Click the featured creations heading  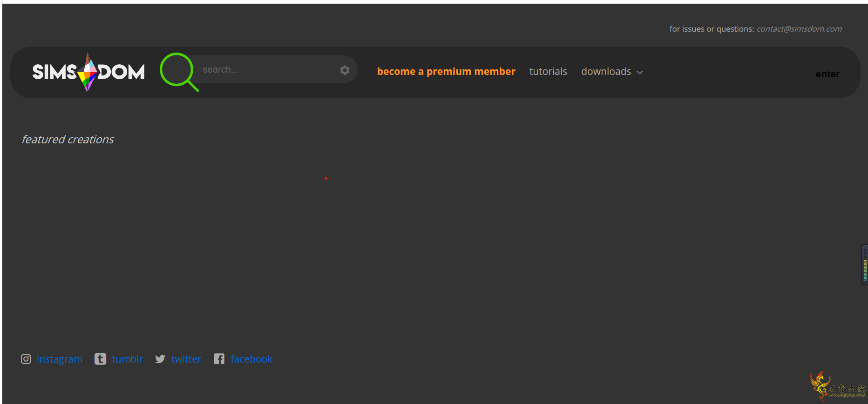coord(68,139)
